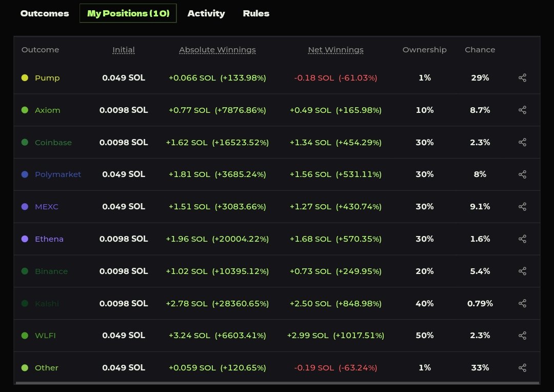Screen dimensions: 554x392
Task: Click the +1.96 SOL (+20004.22%) value
Action: click(217, 239)
